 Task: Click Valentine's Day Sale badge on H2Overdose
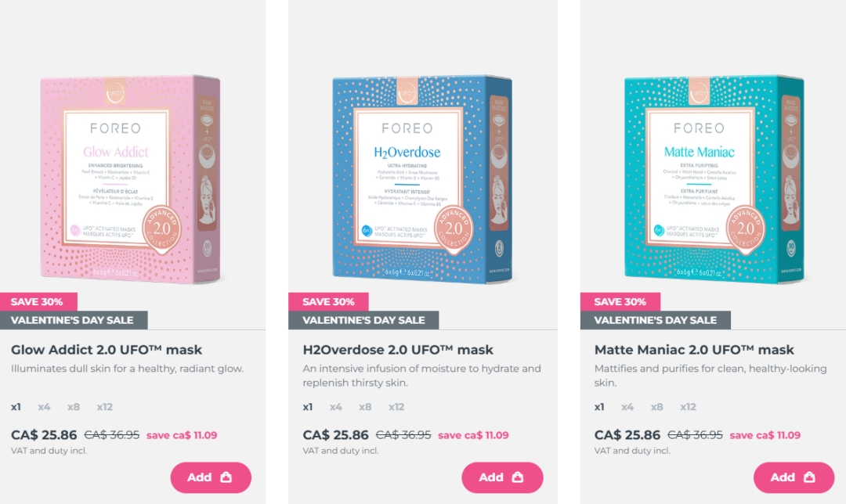363,320
